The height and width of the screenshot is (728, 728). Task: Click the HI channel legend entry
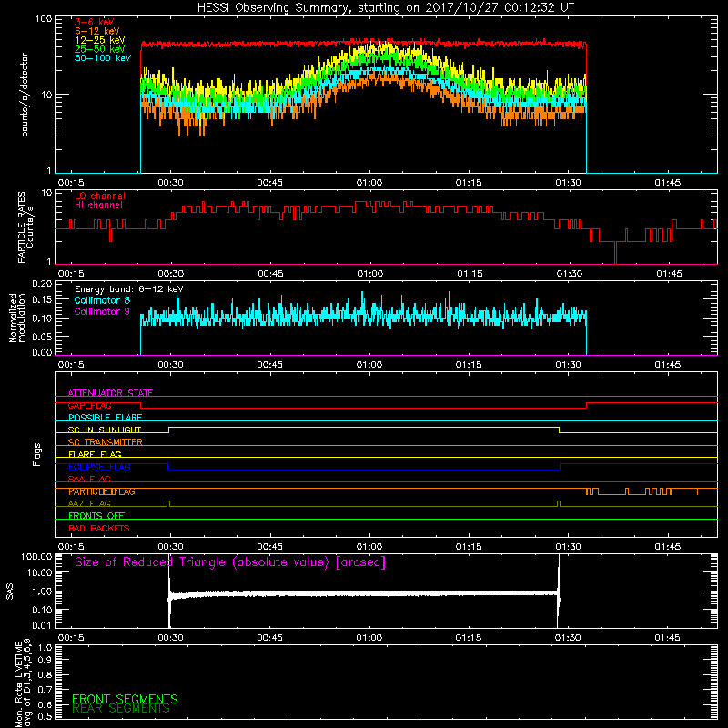98,206
